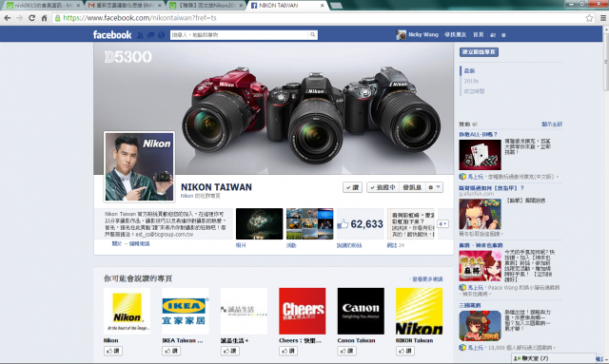Open privacy shortcuts lock icon in blue bar
The image size is (609, 364).
click(493, 35)
